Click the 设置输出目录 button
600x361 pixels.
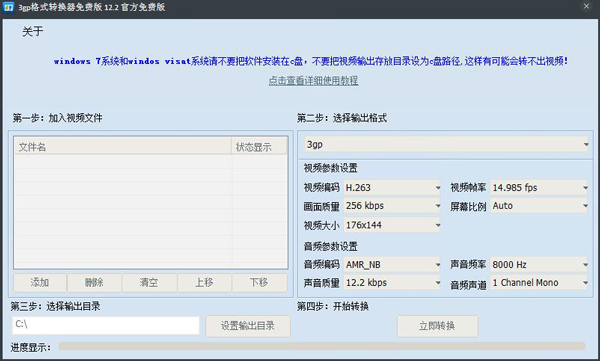pyautogui.click(x=248, y=326)
